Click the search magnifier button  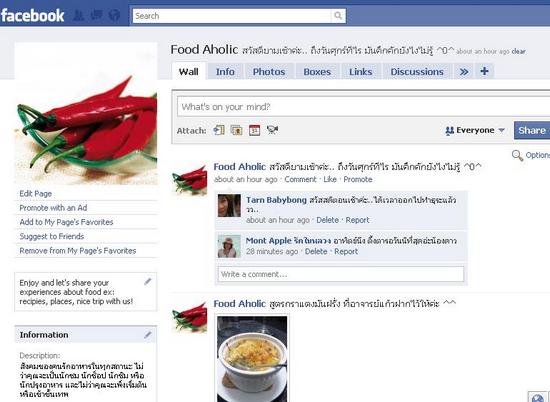[x=338, y=16]
